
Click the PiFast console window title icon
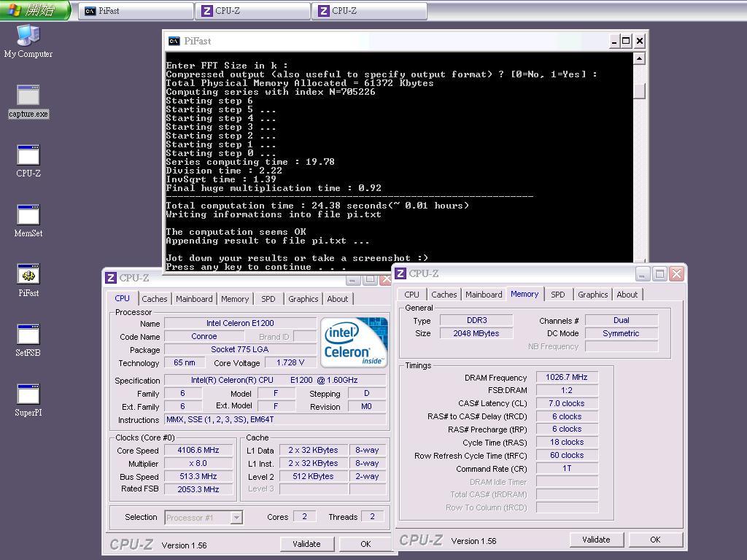(x=174, y=41)
